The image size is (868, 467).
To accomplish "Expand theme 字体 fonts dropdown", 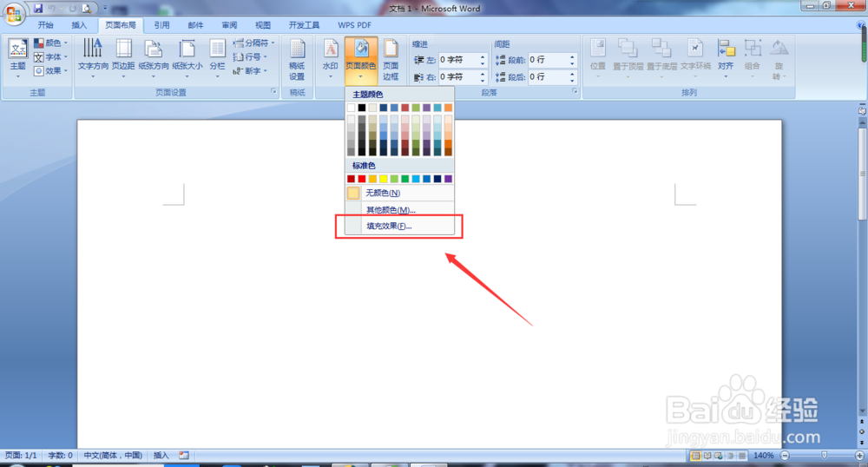I will (x=51, y=57).
